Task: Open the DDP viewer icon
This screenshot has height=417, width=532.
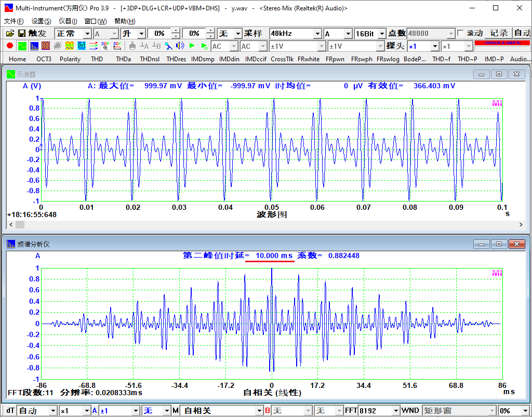Action: 105,45
